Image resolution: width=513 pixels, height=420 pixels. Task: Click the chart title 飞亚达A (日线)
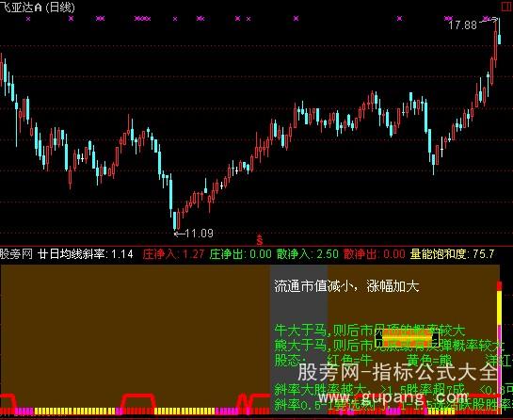(38, 8)
